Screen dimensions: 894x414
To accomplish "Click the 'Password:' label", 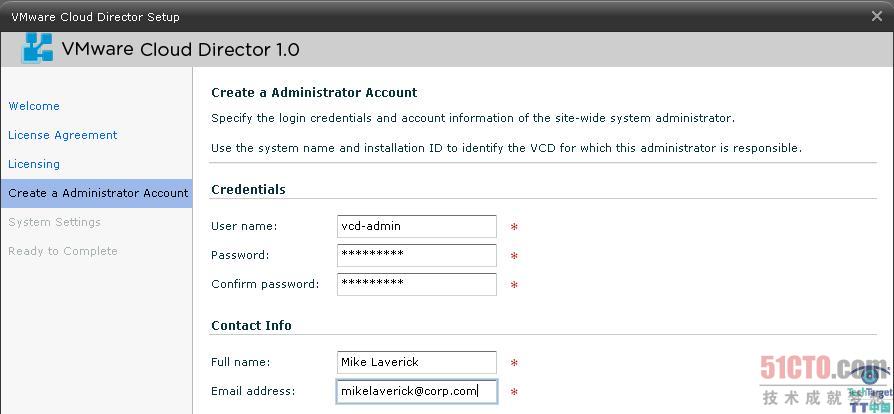I will [240, 255].
